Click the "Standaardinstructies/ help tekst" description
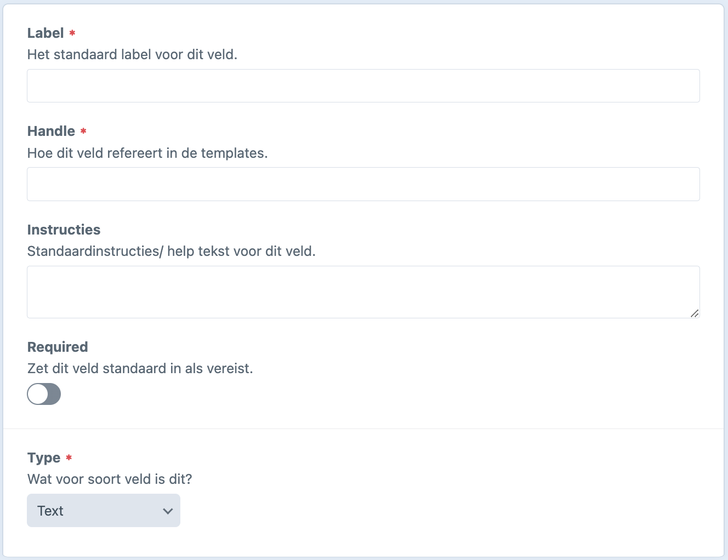 (x=171, y=252)
